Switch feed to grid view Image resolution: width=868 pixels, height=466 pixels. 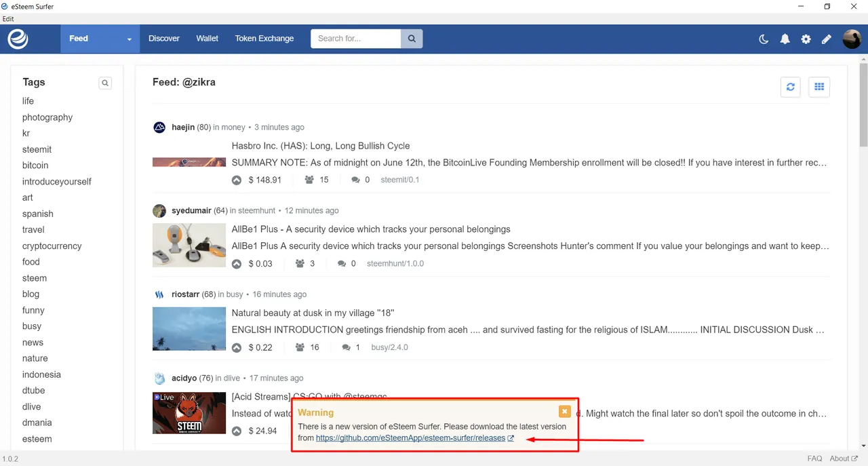click(x=819, y=87)
